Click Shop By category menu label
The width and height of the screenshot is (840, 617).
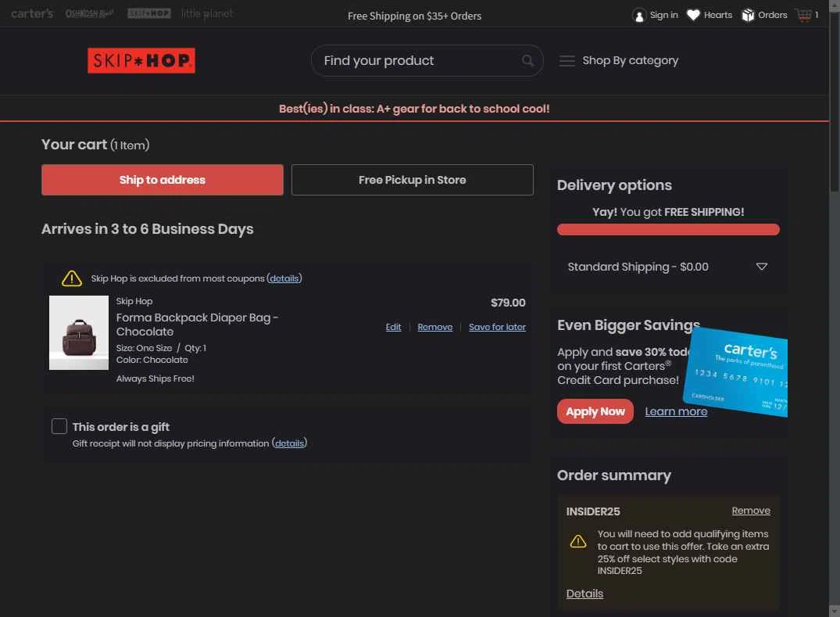[x=630, y=60]
